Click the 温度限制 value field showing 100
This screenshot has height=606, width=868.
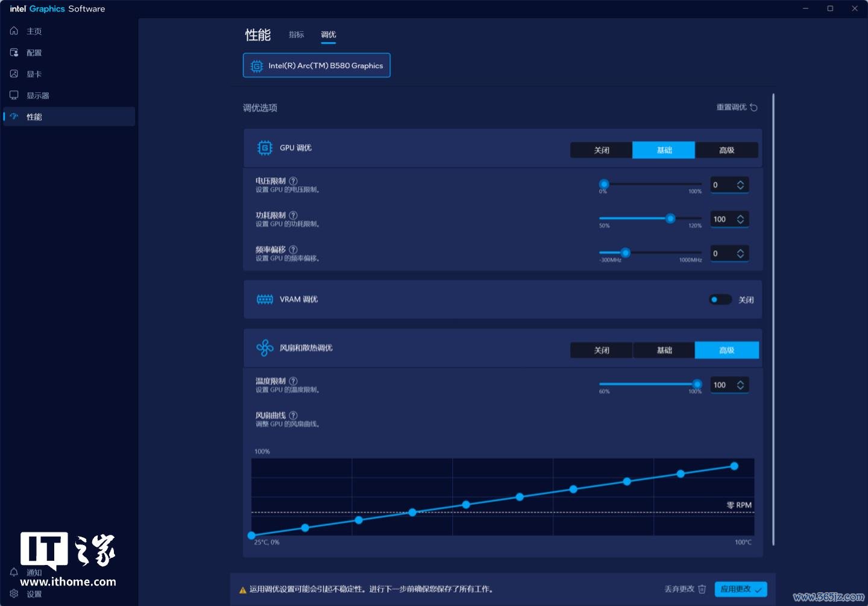(729, 385)
